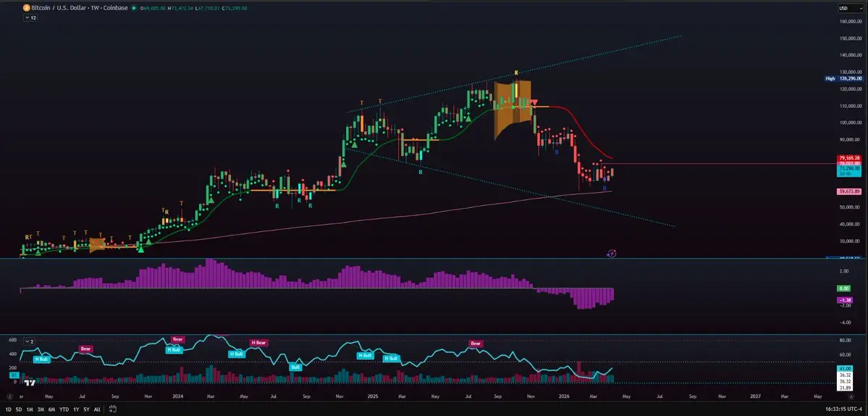868x416 pixels.
Task: Select the 5D time range
Action: [19, 409]
